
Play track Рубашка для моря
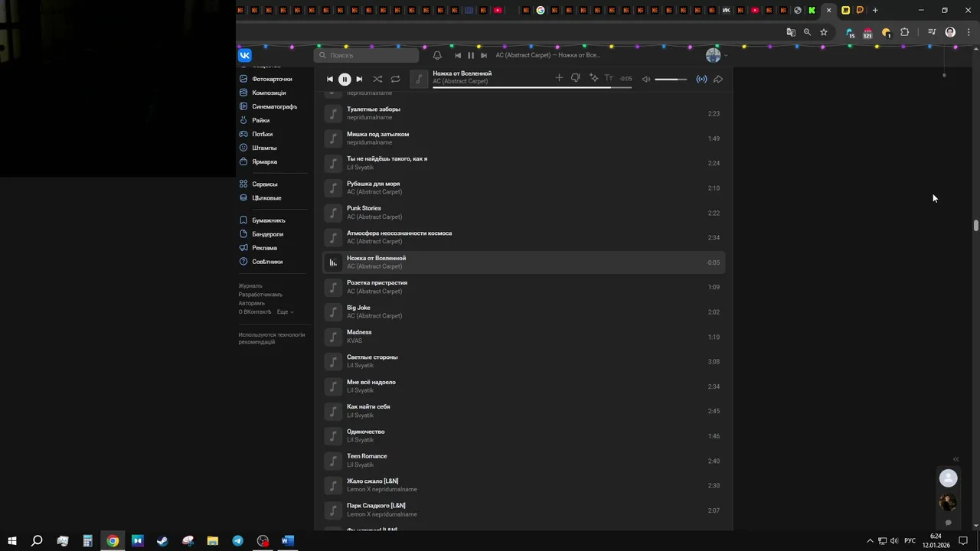click(524, 187)
